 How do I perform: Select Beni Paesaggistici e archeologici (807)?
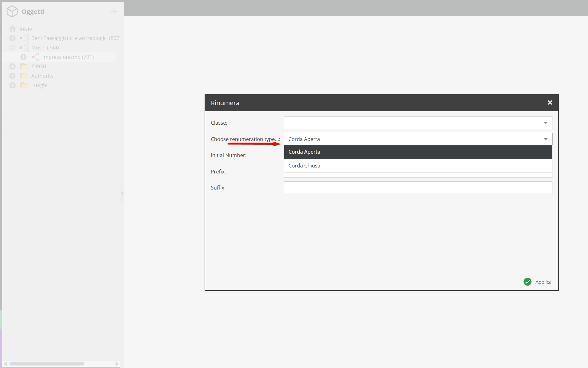coord(76,38)
